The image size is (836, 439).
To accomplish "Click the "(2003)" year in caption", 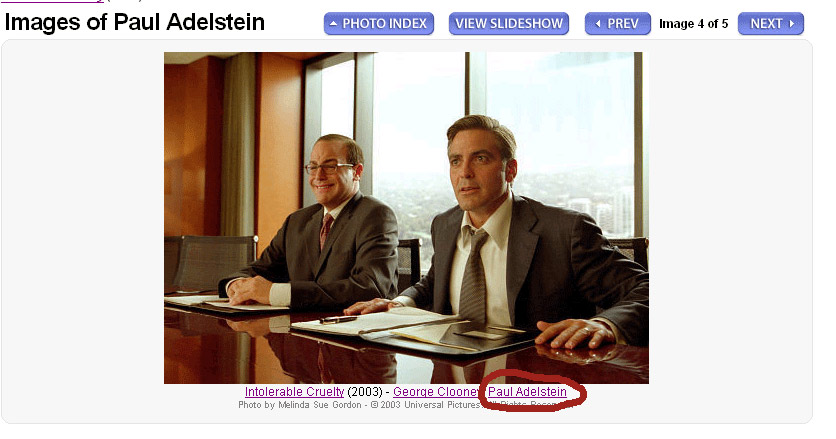I will pos(365,392).
